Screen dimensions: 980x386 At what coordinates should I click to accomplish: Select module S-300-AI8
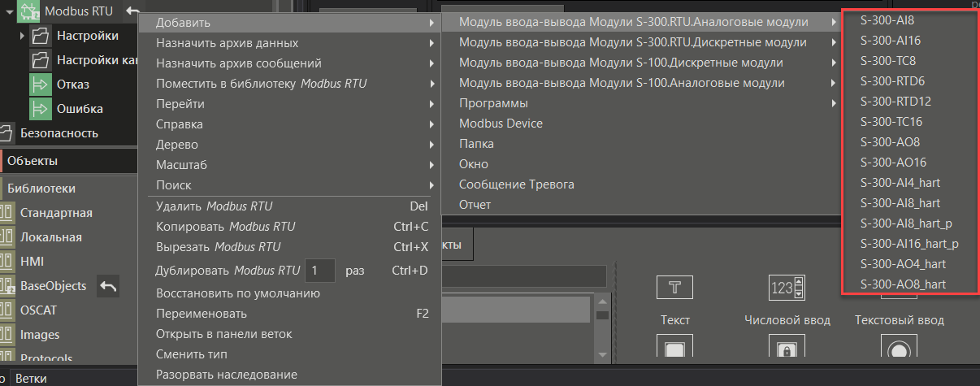pyautogui.click(x=909, y=20)
